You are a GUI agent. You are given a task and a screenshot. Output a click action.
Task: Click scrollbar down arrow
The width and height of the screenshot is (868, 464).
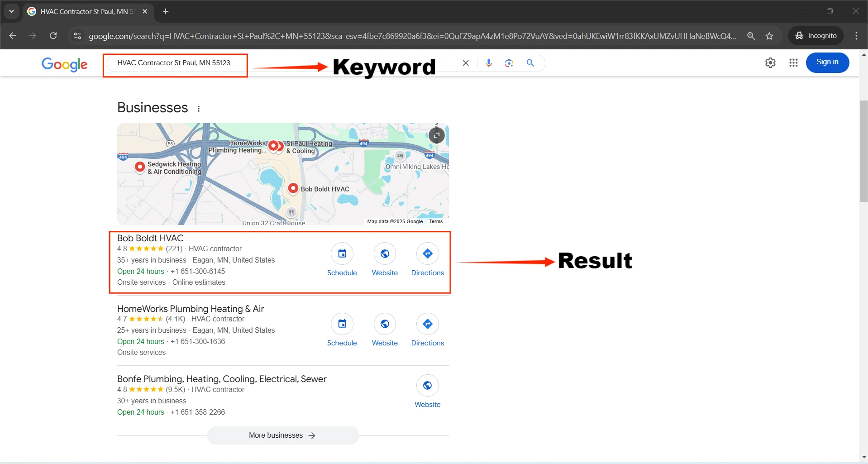point(864,457)
